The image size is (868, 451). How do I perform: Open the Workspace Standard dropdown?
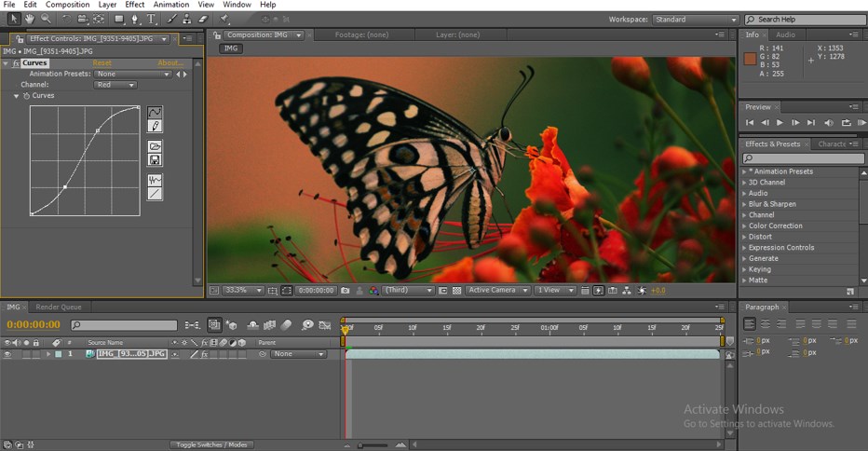695,20
